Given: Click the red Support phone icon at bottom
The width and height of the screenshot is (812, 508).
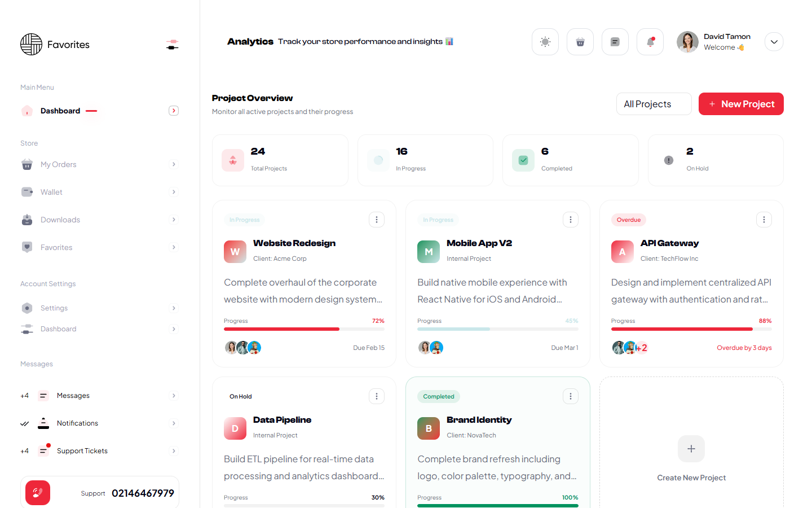Looking at the screenshot, I should (x=37, y=492).
